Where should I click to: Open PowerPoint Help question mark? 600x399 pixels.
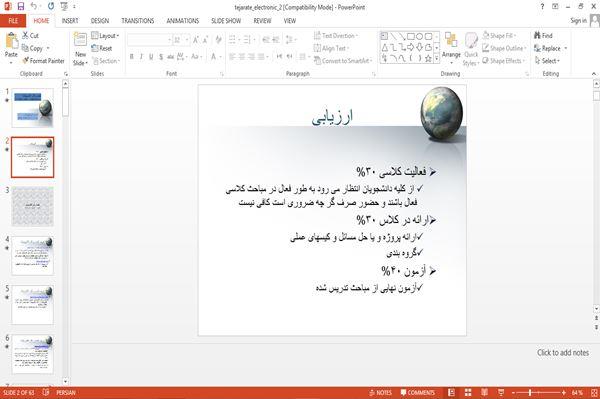coord(542,7)
